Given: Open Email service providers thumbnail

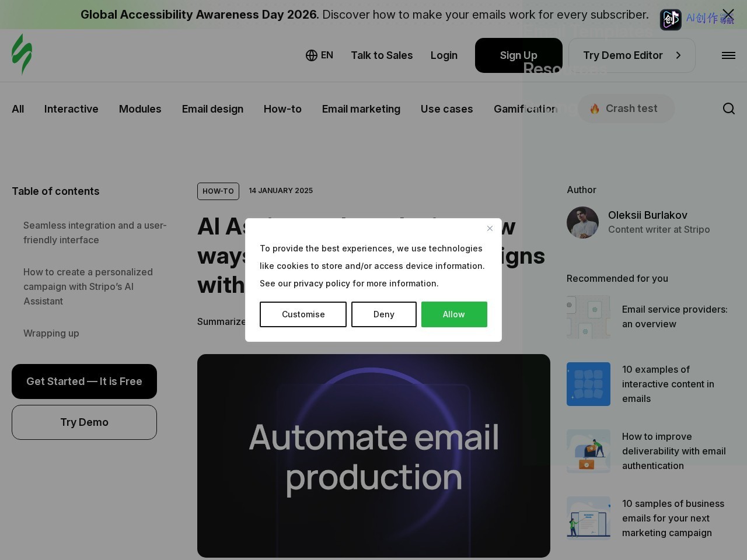Looking at the screenshot, I should click(588, 317).
